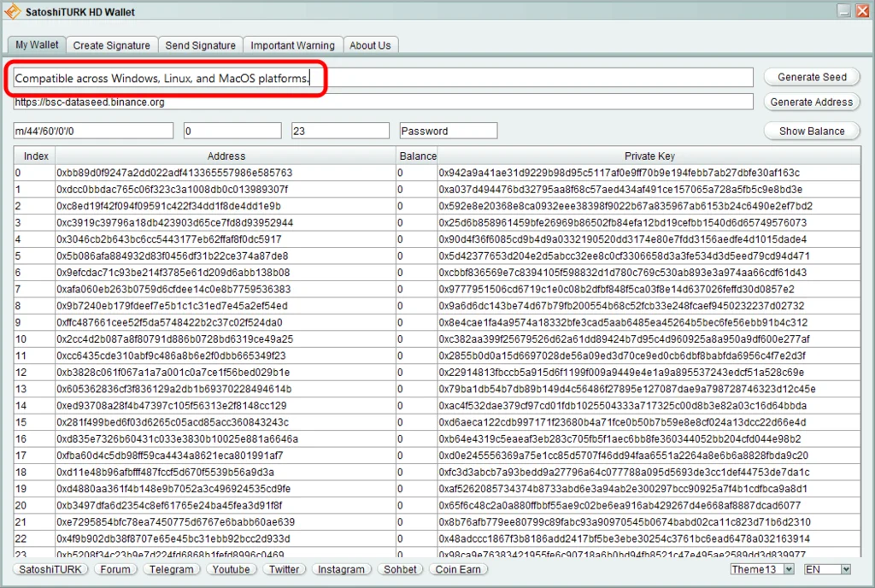Click the Generate Seed button
875x588 pixels.
click(812, 77)
